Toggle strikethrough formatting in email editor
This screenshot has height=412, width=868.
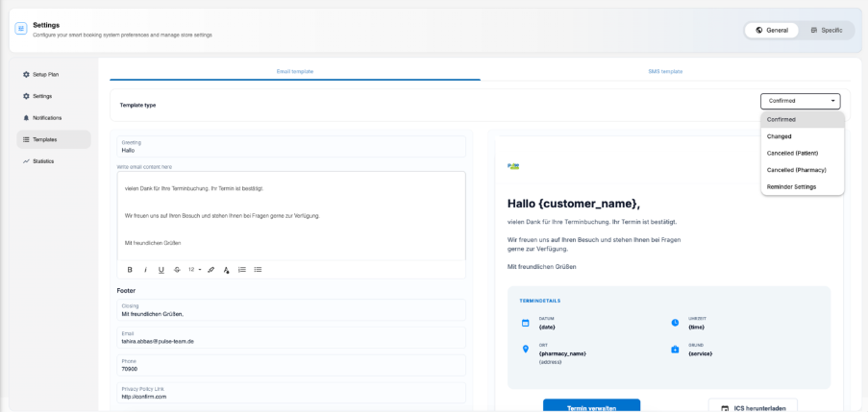click(x=177, y=270)
